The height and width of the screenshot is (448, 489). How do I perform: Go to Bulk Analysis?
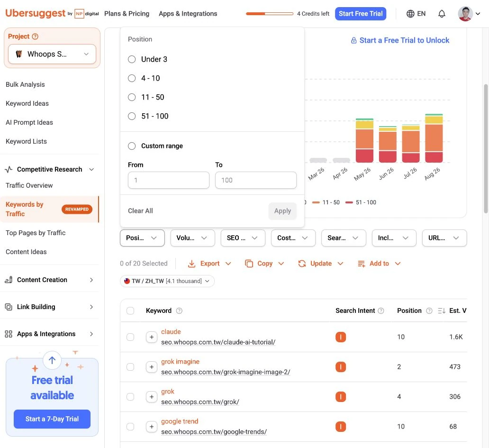pos(25,84)
